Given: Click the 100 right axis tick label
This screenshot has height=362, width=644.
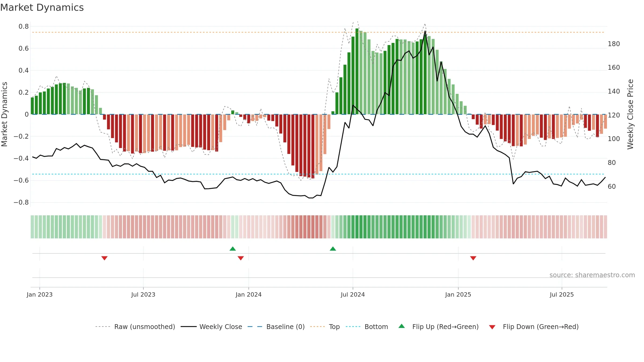Looking at the screenshot, I should (x=614, y=139).
